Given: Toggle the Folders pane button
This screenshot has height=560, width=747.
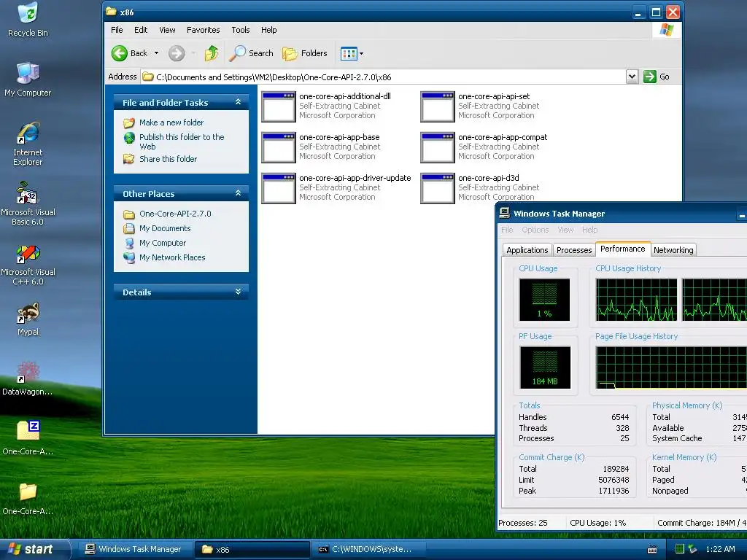Looking at the screenshot, I should 305,53.
